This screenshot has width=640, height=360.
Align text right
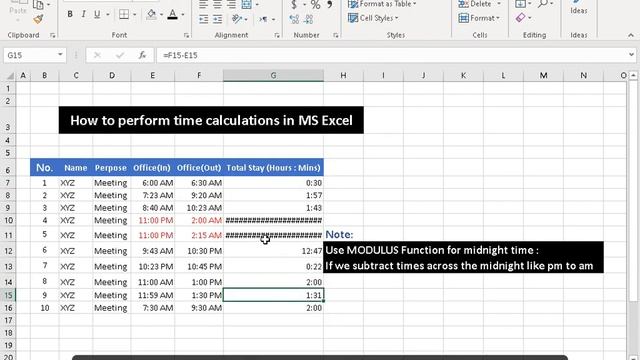pos(231,5)
